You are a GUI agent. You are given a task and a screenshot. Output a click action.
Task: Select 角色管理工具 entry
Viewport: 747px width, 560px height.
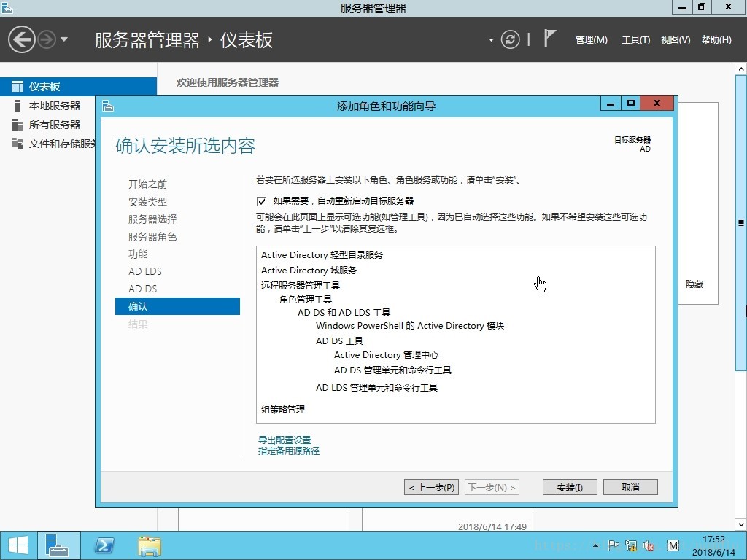tap(306, 299)
